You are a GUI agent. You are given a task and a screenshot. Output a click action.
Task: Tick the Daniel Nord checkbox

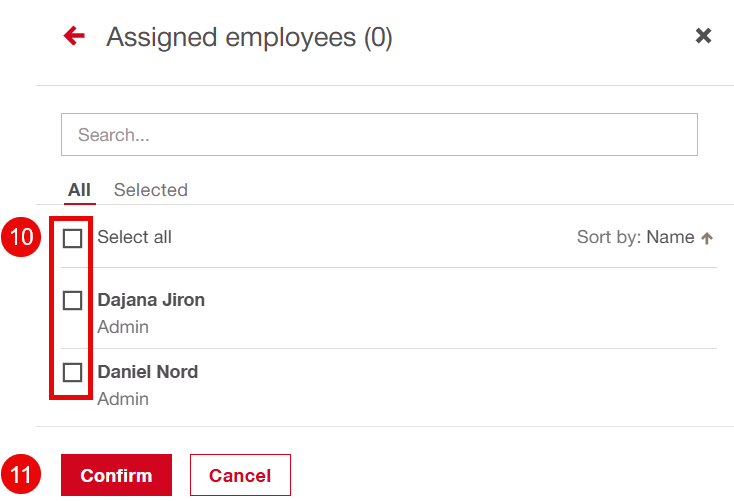tap(72, 372)
